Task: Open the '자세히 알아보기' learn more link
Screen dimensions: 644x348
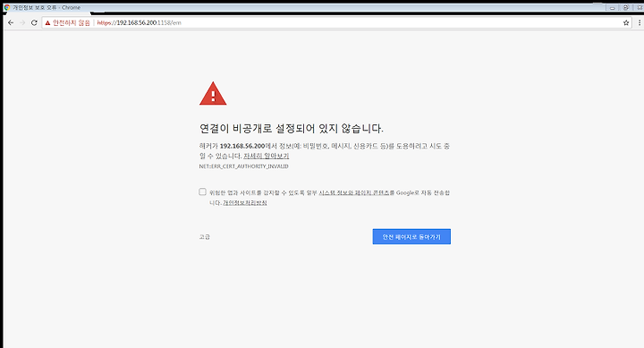Action: click(x=267, y=157)
